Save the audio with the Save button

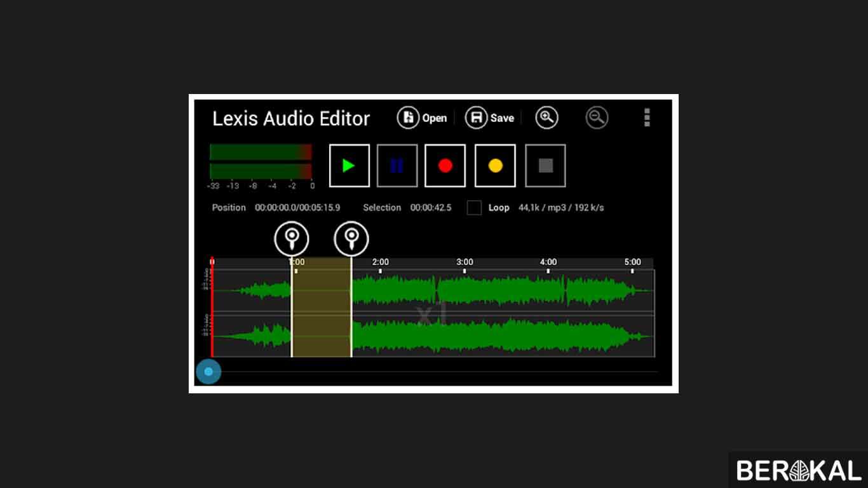(489, 118)
